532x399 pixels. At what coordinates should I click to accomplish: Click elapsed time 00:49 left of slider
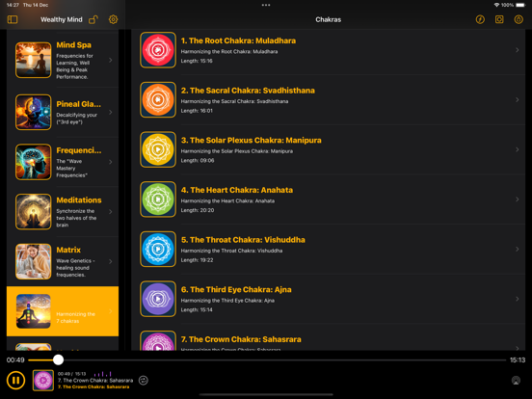tap(15, 359)
